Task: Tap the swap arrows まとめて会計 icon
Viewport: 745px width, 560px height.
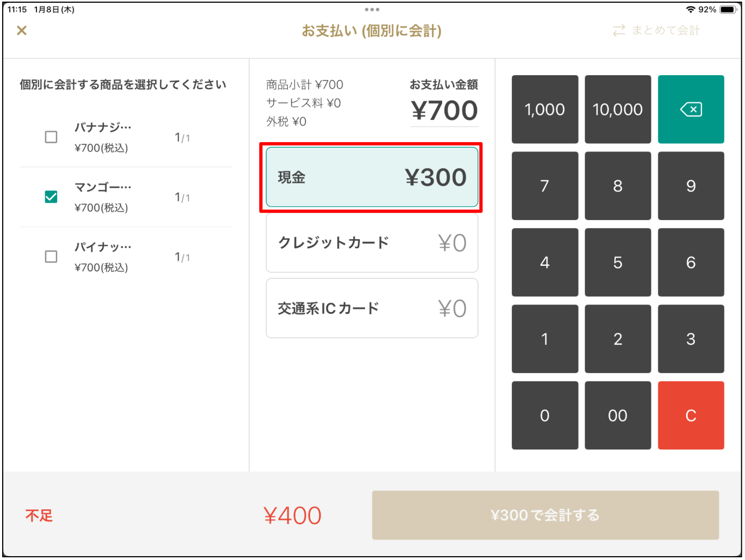Action: [619, 31]
